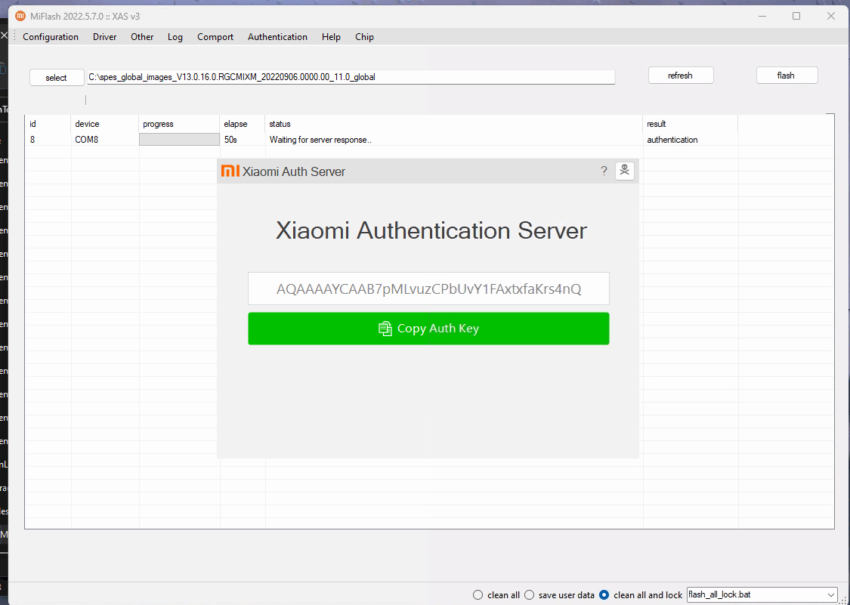Open the question mark help icon in auth dialog

[604, 171]
